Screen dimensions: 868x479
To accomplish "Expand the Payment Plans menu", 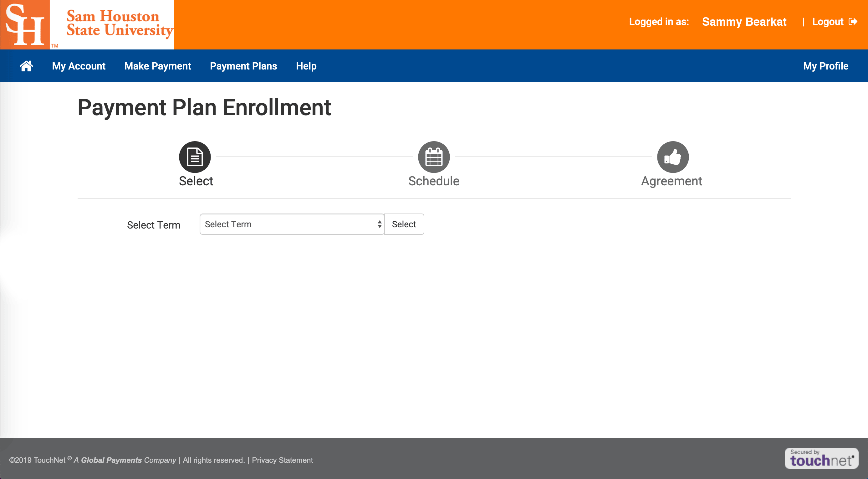I will click(x=243, y=65).
